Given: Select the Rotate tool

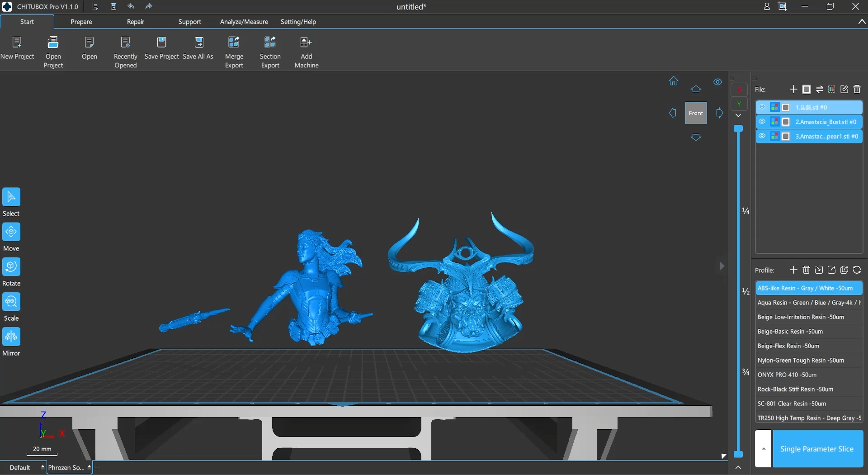Looking at the screenshot, I should coord(11,267).
